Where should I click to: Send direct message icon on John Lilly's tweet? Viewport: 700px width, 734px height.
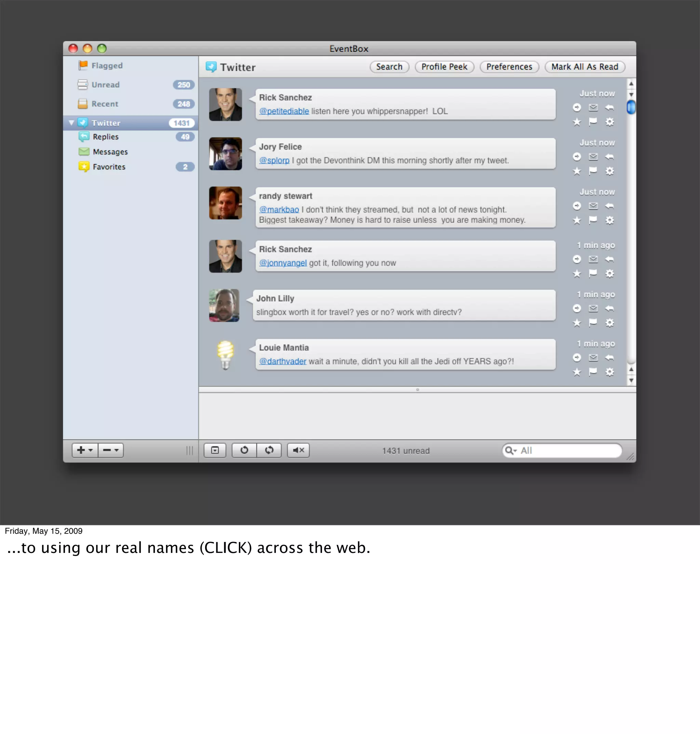593,309
